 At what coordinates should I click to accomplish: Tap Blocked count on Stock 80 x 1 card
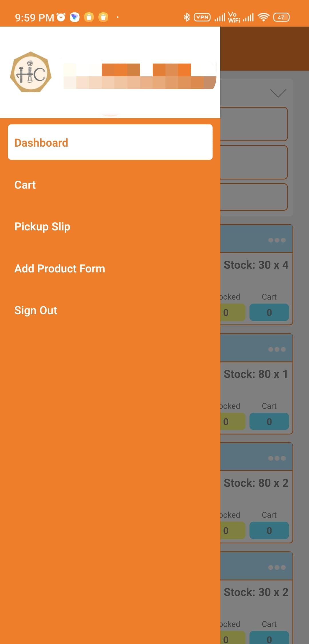click(x=232, y=422)
